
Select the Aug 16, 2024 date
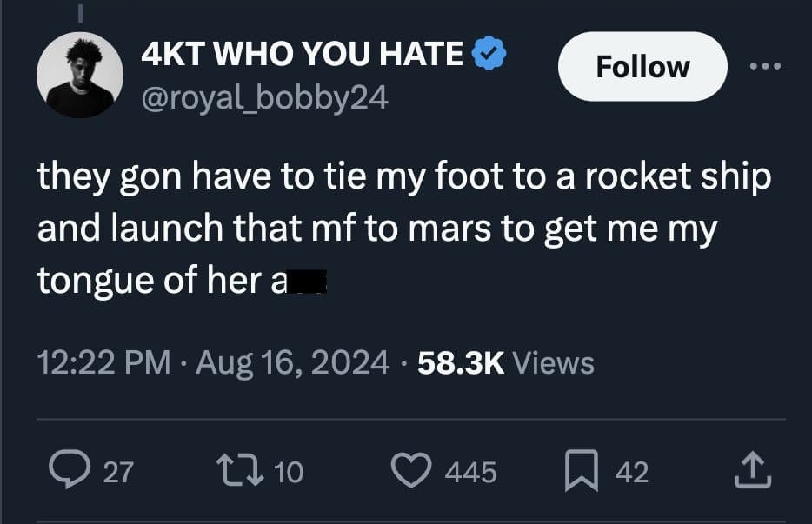coord(293,361)
